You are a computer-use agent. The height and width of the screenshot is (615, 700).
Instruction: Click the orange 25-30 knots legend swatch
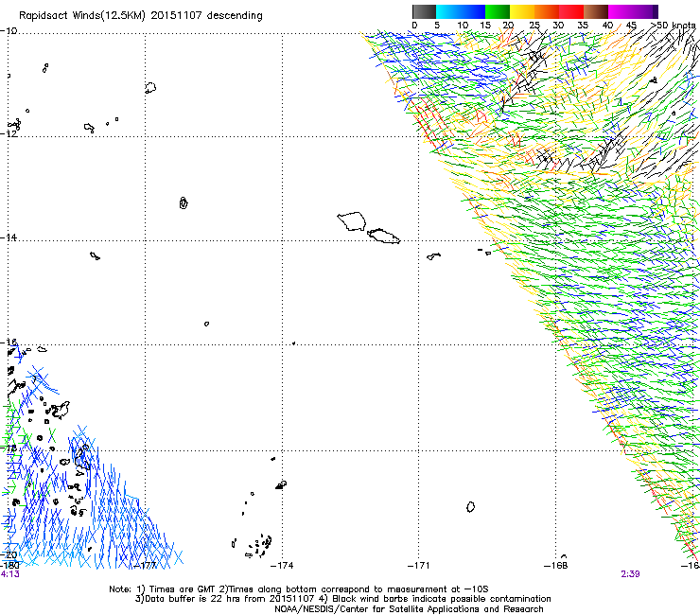[547, 11]
